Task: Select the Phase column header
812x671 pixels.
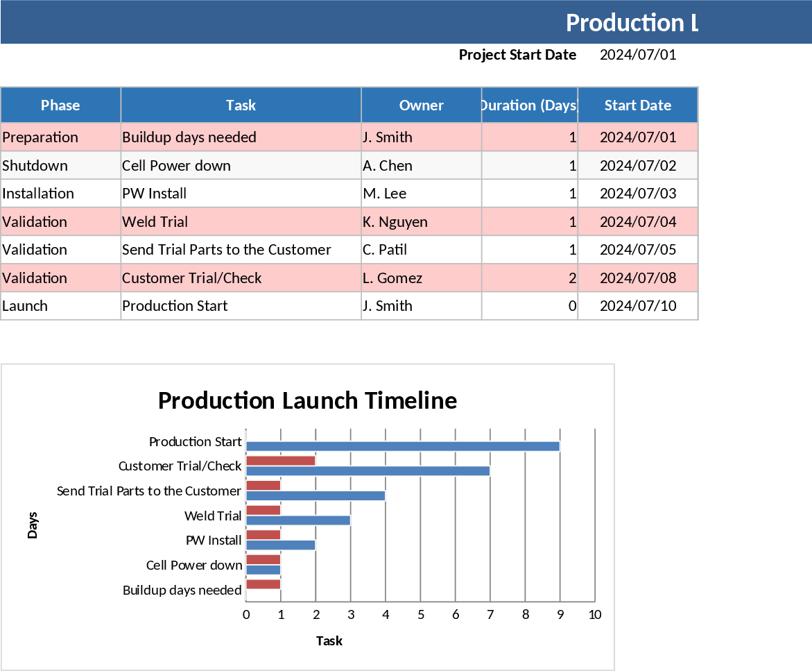Action: 60,105
